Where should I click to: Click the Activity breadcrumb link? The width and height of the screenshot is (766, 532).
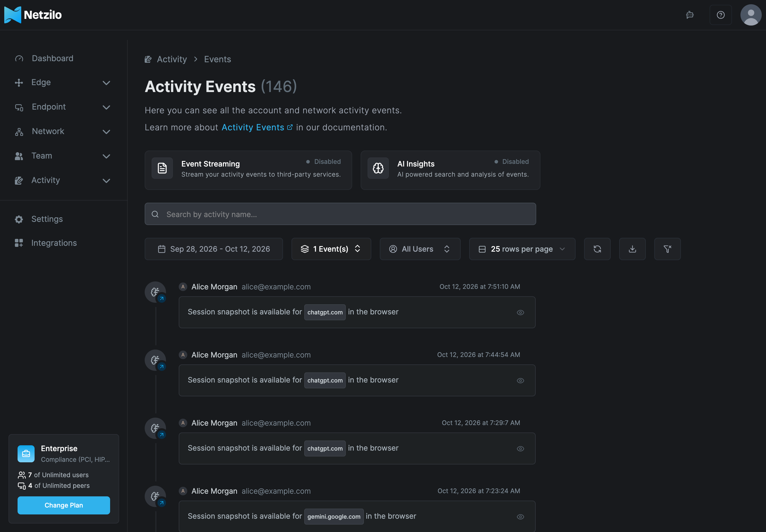click(x=172, y=59)
